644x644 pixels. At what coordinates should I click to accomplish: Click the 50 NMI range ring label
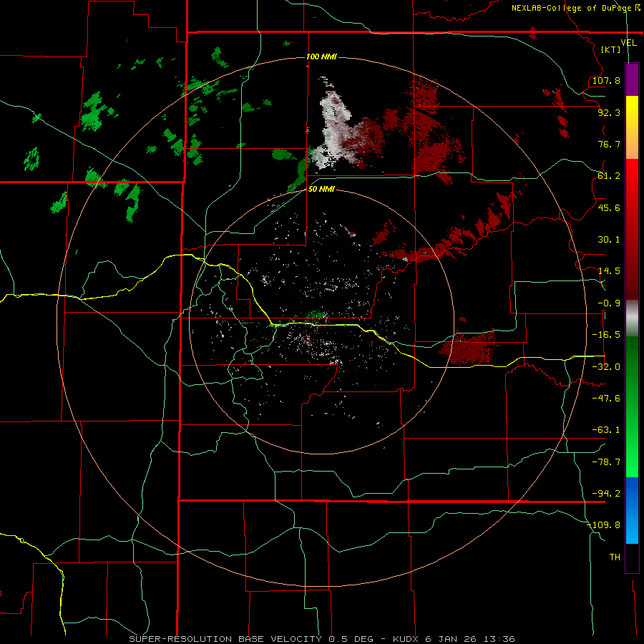click(x=321, y=190)
